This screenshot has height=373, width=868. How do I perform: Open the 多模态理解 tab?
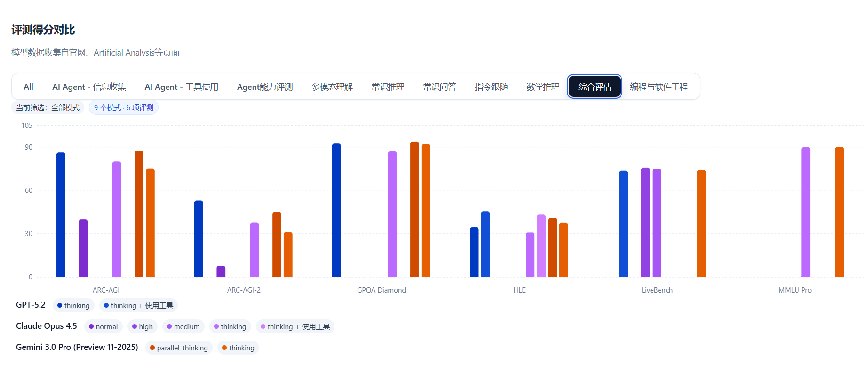coord(332,87)
